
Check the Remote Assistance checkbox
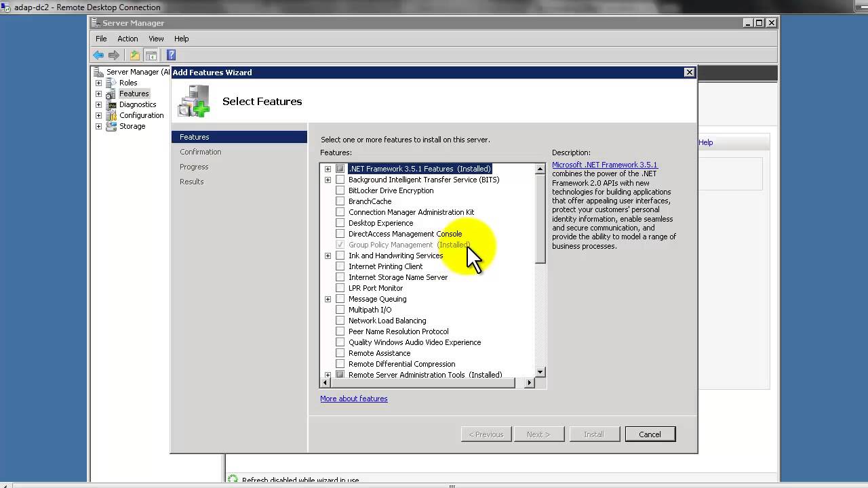click(x=340, y=353)
